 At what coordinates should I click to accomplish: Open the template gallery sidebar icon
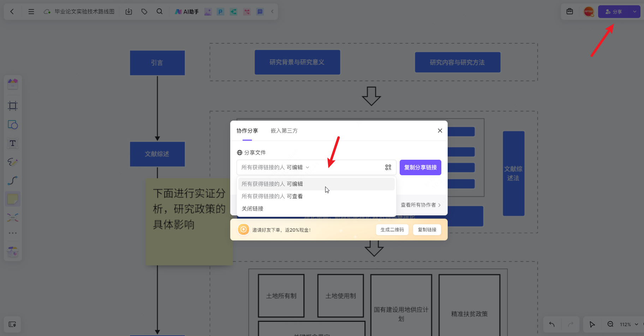[13, 84]
